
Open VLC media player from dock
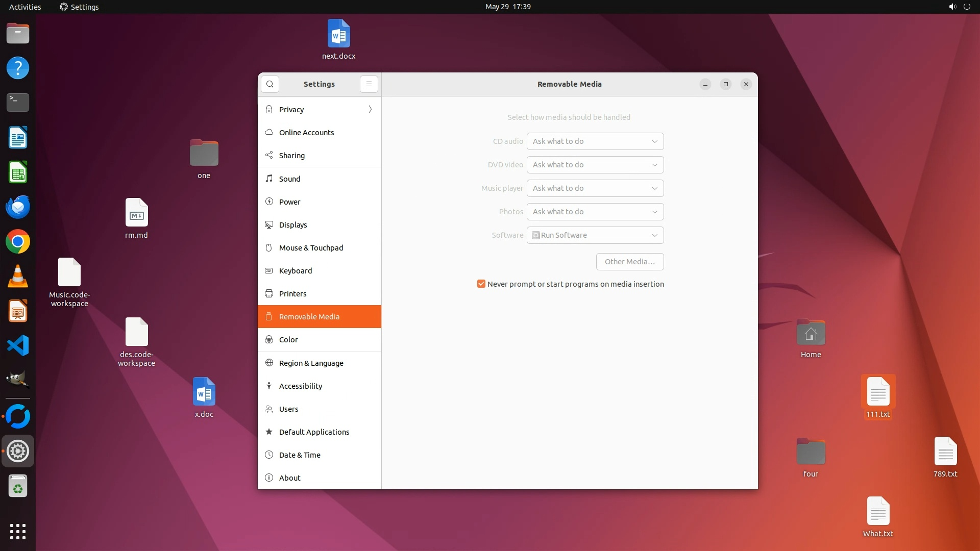coord(18,277)
